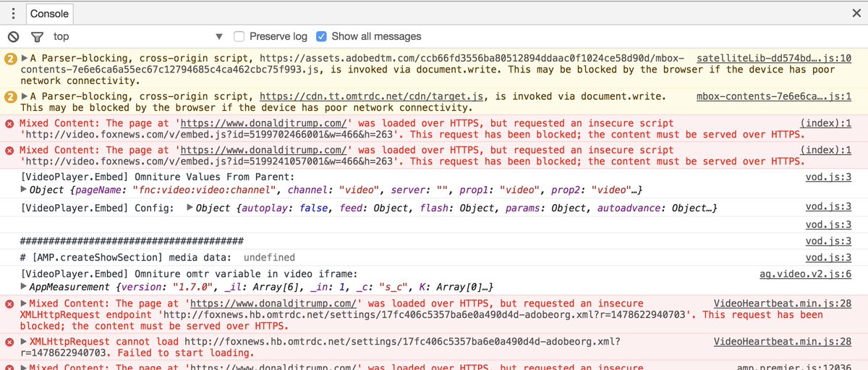Open the DevTools three-dot customize menu
868x370 pixels.
point(13,14)
